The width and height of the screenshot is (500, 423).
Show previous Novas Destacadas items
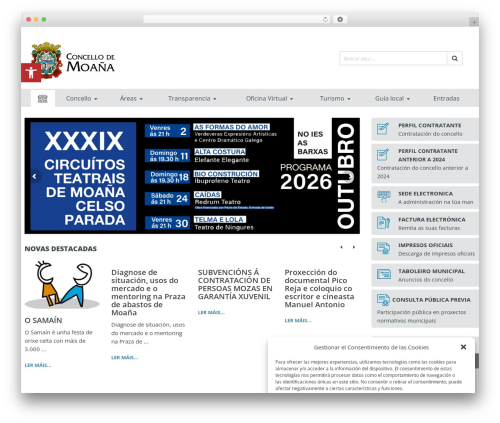[x=341, y=247]
